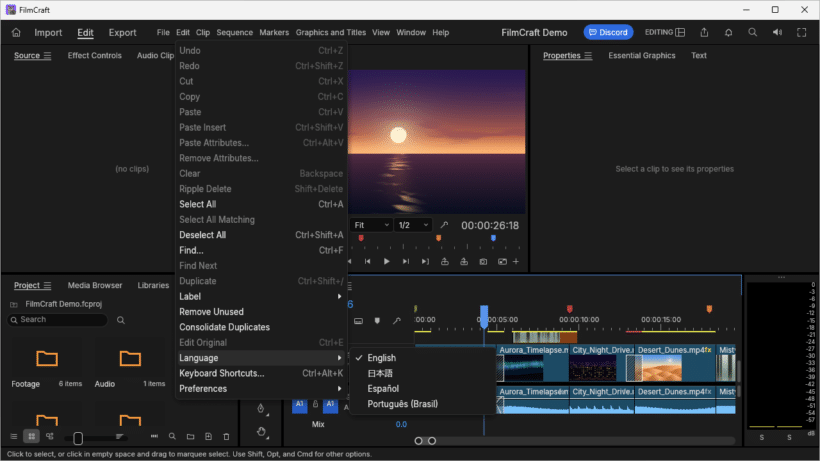Open Keyboard Shortcuts... menu item

(x=261, y=373)
